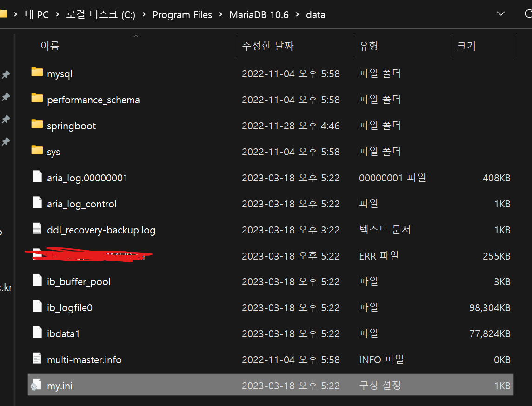This screenshot has width=532, height=406.
Task: Select the performance_schema folder icon
Action: coord(37,98)
